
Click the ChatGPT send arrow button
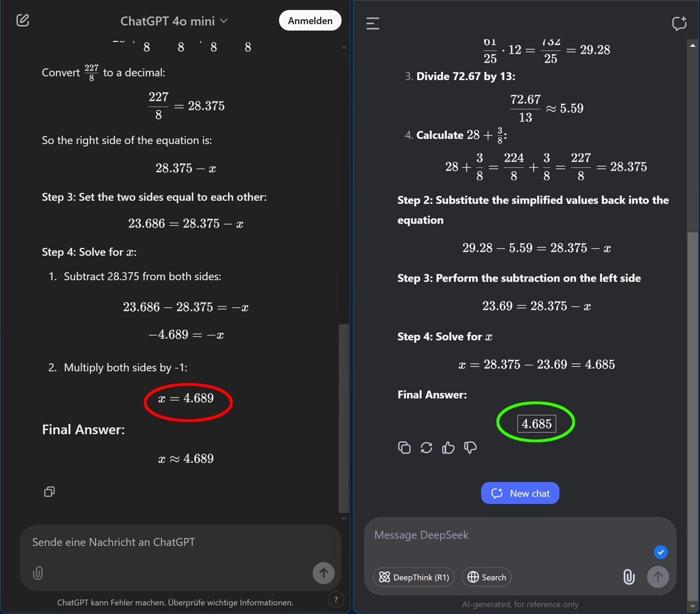point(324,573)
